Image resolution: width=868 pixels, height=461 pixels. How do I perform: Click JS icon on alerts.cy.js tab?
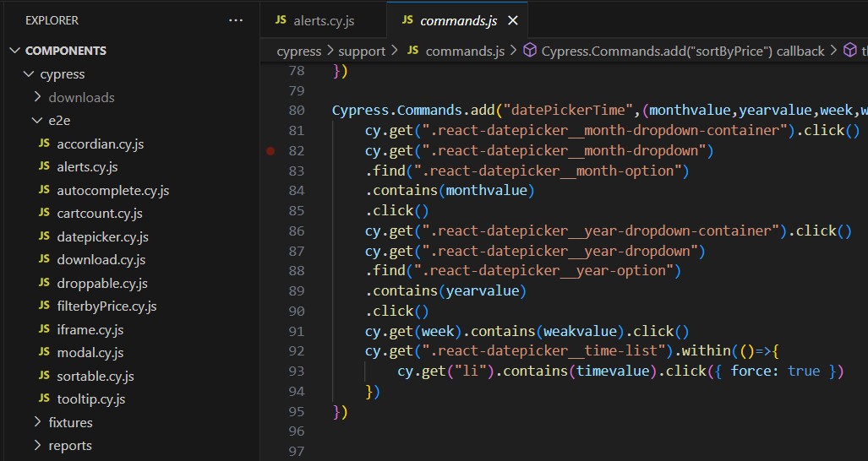(281, 20)
